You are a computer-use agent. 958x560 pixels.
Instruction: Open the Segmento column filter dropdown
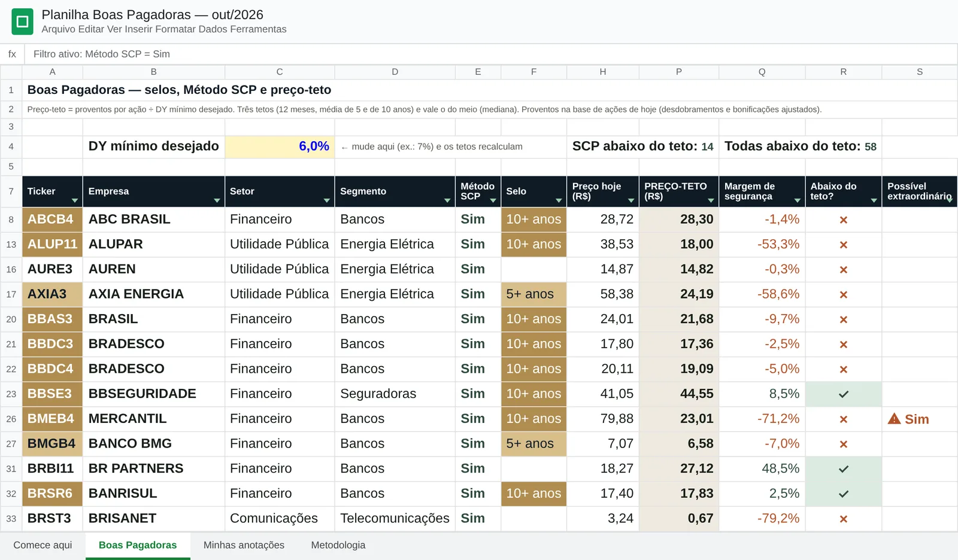(447, 200)
